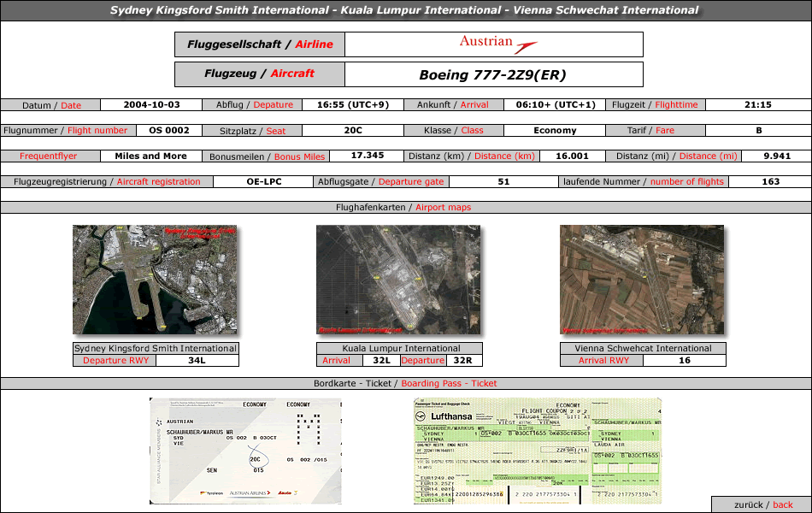This screenshot has height=513, width=812.
Task: Click the Datum / Date label
Action: pos(51,105)
